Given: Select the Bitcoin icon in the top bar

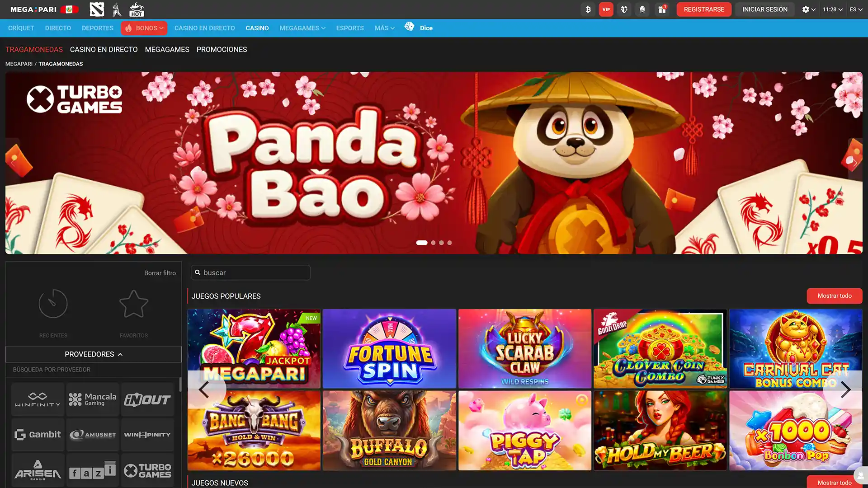Looking at the screenshot, I should pyautogui.click(x=588, y=9).
